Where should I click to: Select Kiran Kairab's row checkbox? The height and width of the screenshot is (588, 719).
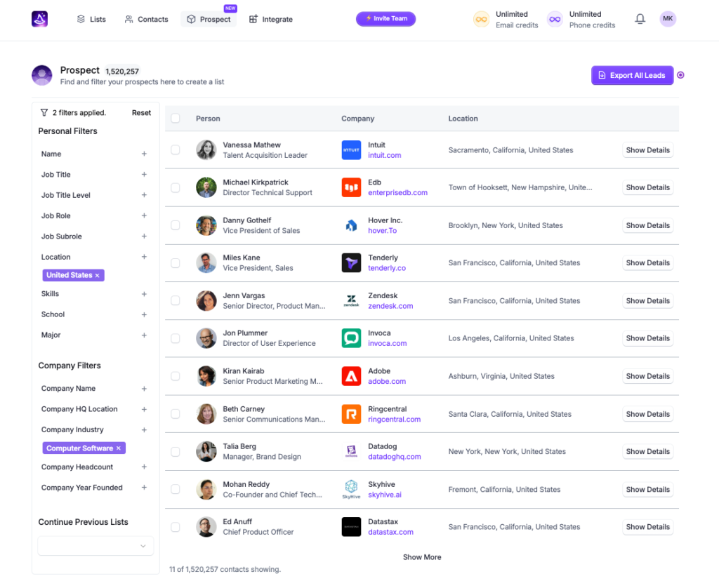[x=175, y=376]
